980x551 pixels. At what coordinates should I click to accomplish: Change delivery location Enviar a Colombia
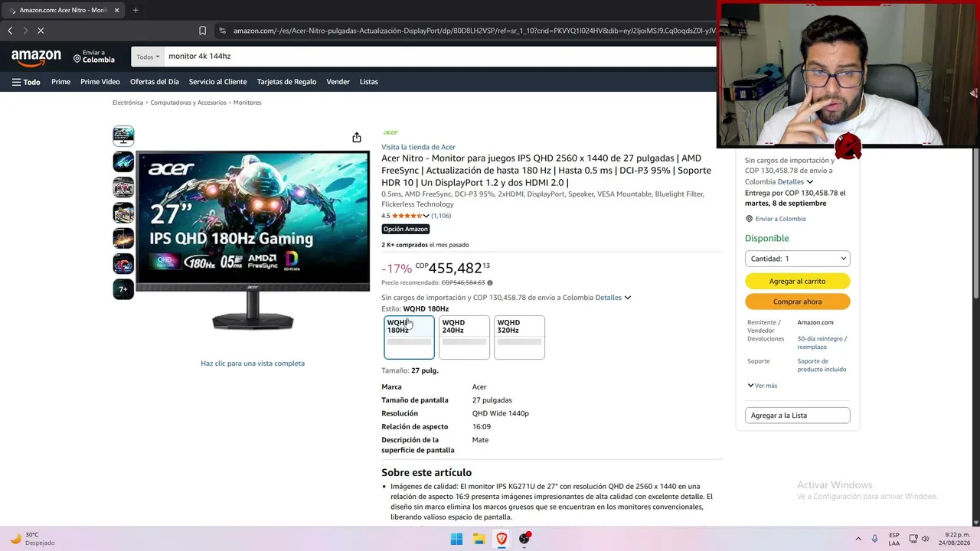94,57
